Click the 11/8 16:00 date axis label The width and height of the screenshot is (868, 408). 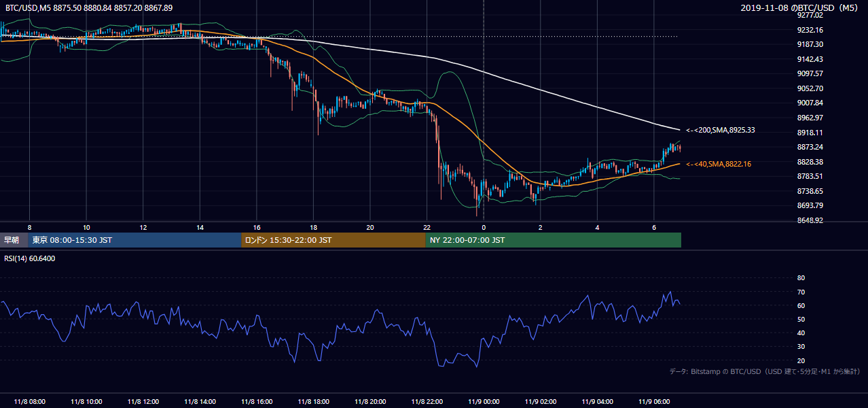click(x=257, y=401)
